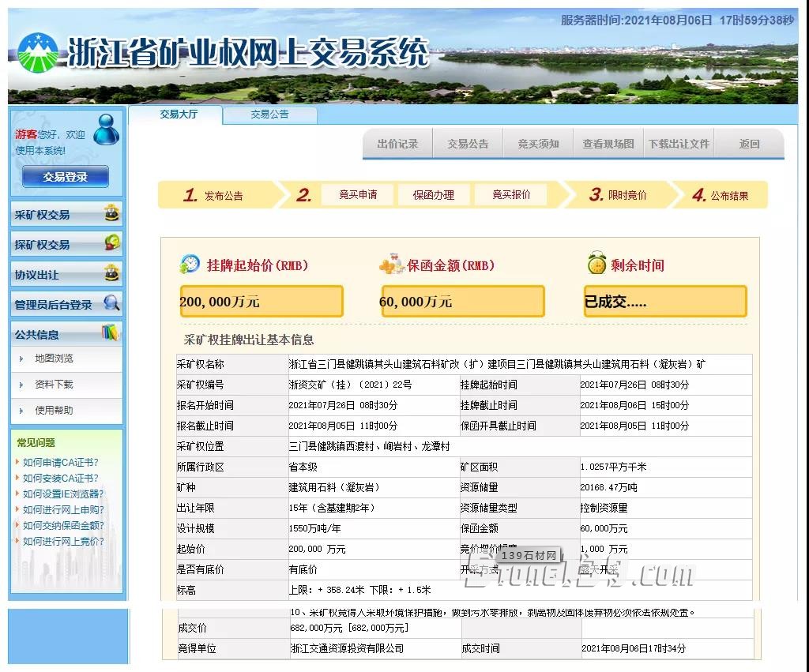Viewport: 809px width, 672px height.
Task: Click the alarm clock icon beside 剩余时间
Action: [x=596, y=263]
